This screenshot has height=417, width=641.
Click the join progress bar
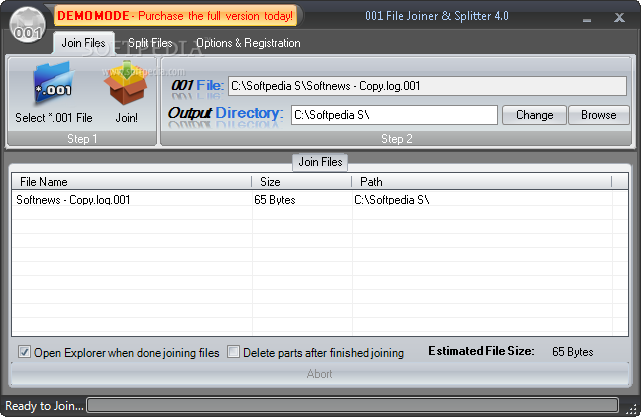[352, 406]
